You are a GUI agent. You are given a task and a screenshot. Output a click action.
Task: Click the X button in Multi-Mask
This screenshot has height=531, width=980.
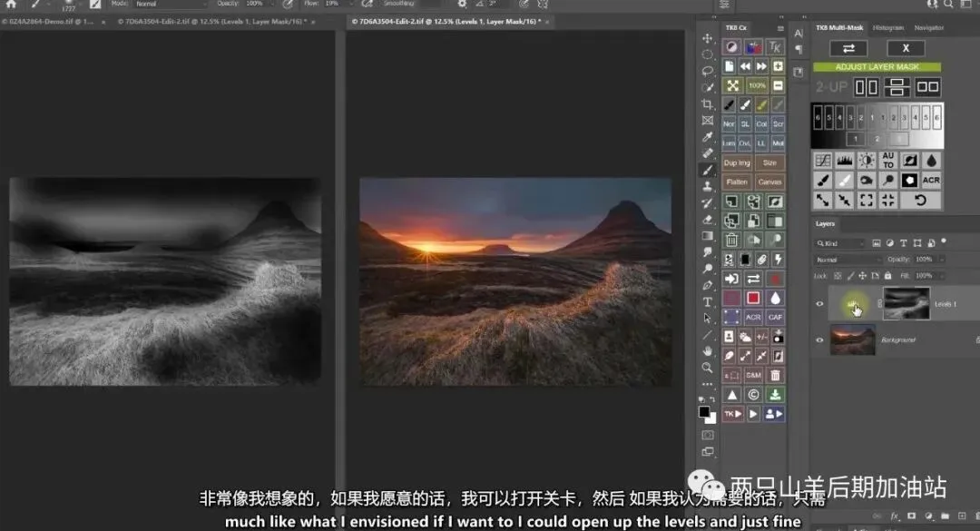pos(906,48)
